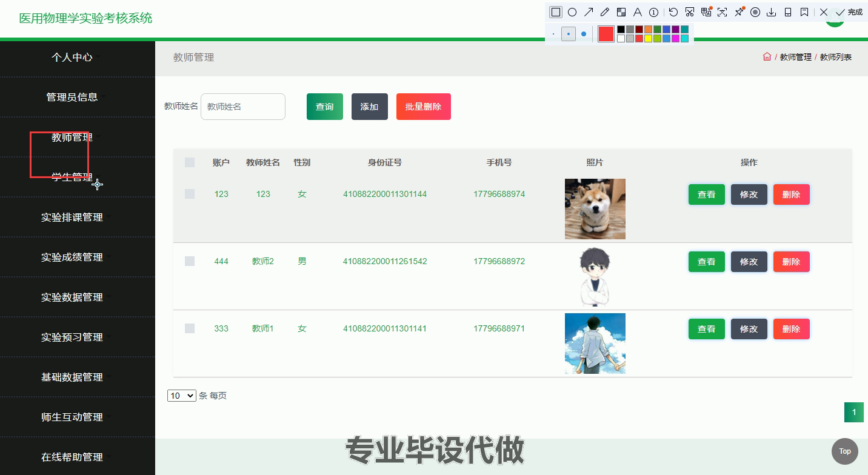Click the 查询 search button

[x=325, y=107]
